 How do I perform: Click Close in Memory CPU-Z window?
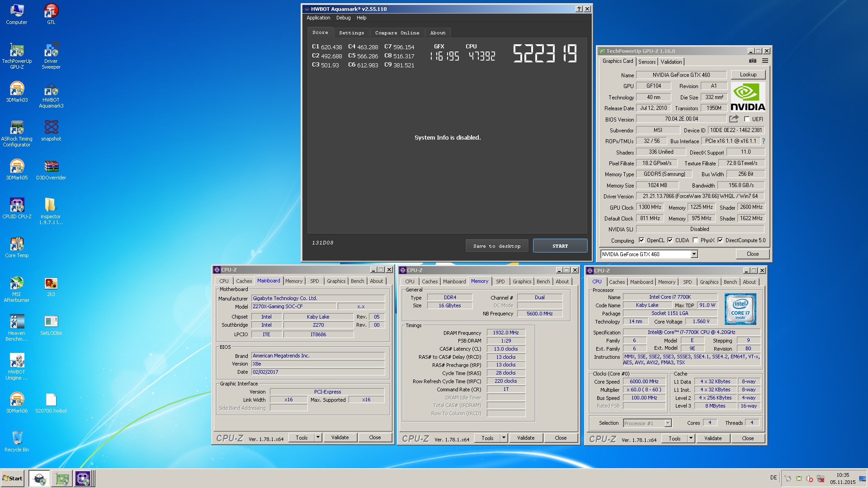561,438
